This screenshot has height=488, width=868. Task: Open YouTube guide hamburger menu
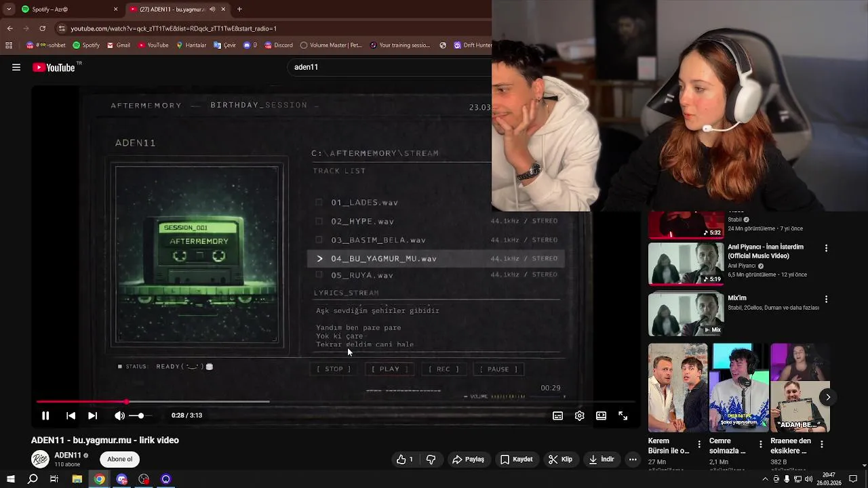click(16, 67)
